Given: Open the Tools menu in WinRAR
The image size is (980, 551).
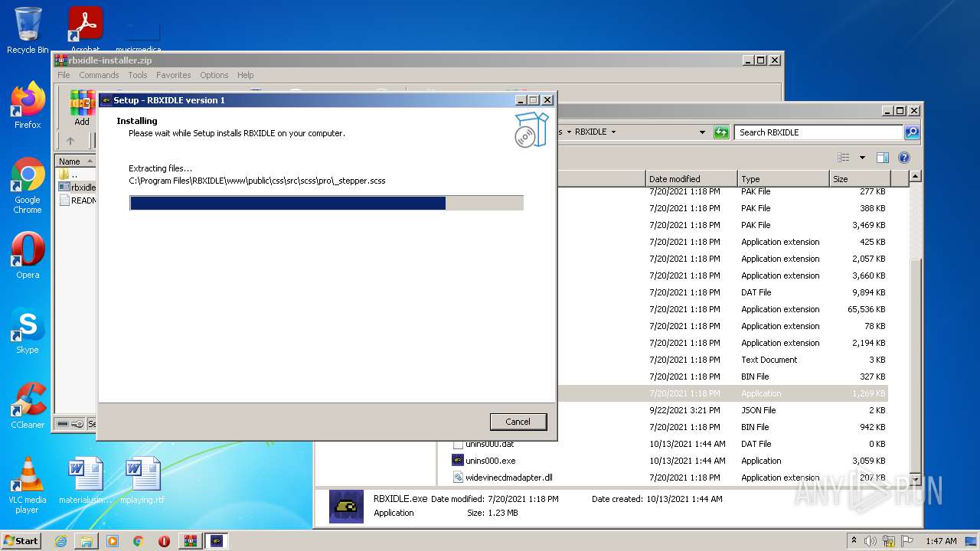Looking at the screenshot, I should (138, 75).
